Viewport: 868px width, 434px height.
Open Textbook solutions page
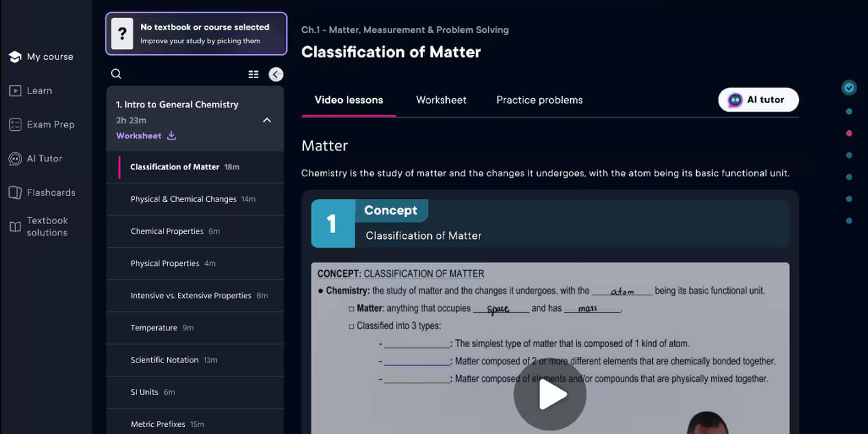[x=39, y=227]
